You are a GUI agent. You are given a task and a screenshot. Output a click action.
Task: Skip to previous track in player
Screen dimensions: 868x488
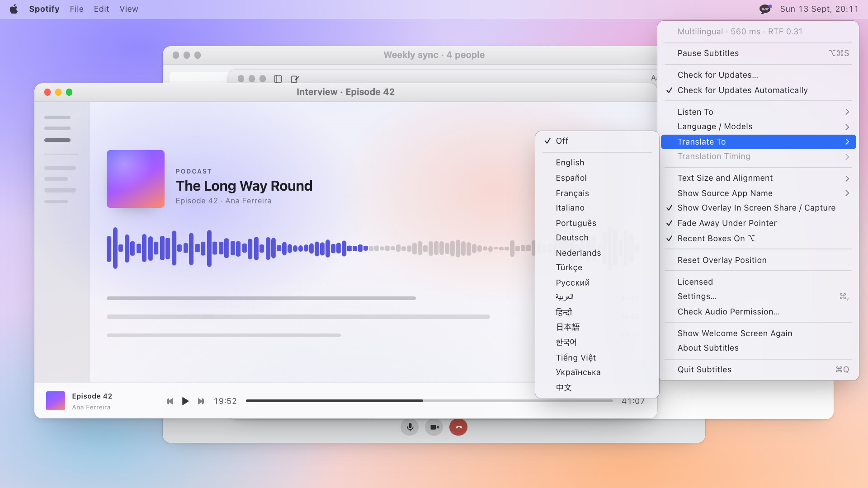coord(170,401)
